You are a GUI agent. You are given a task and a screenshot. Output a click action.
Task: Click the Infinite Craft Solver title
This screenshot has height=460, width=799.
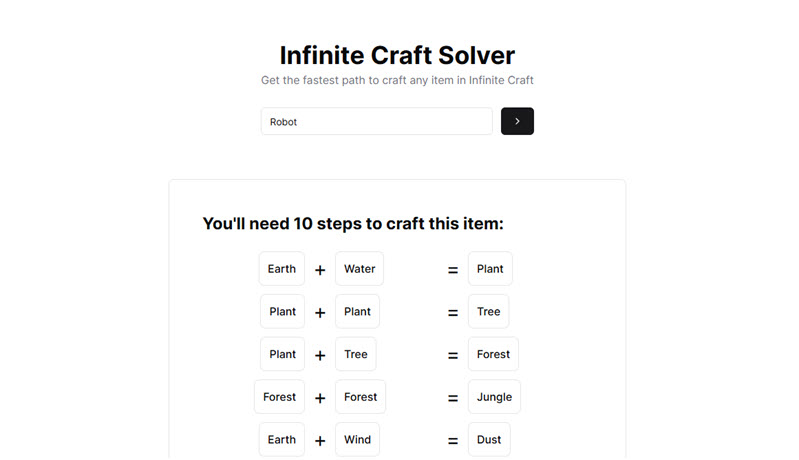[397, 55]
